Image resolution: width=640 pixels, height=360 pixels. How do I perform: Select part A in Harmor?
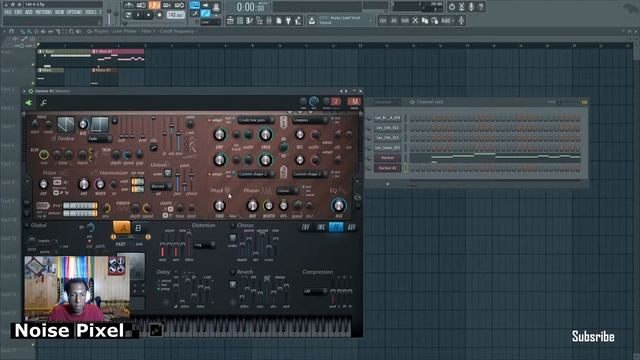point(122,228)
